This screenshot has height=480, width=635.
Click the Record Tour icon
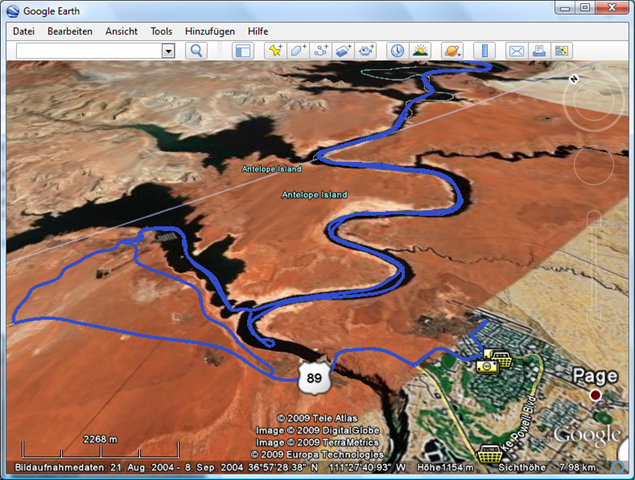[x=367, y=50]
